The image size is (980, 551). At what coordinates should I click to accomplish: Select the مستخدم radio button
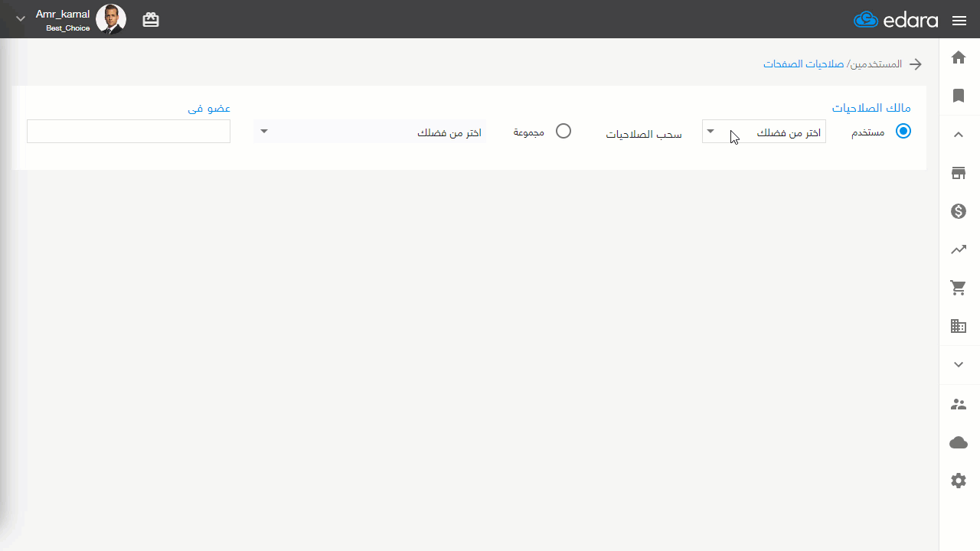point(903,131)
